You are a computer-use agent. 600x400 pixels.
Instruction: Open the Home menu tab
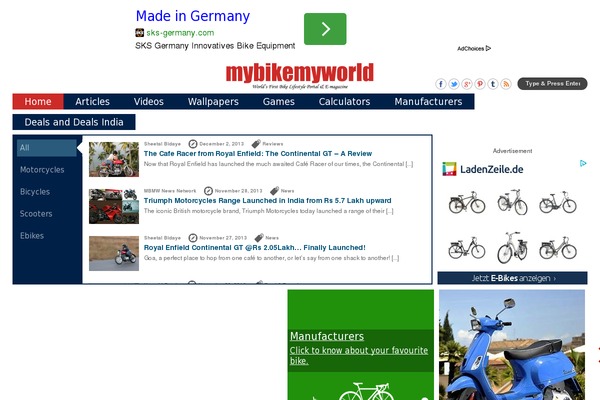pyautogui.click(x=38, y=101)
